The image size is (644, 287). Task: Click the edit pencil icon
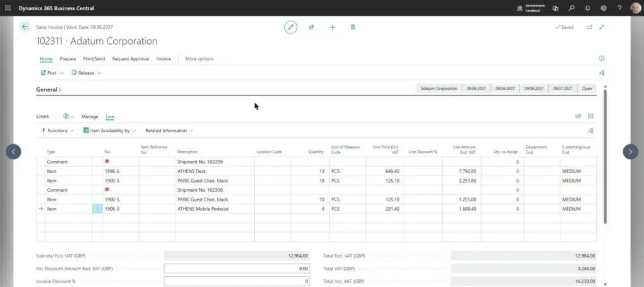pos(291,27)
